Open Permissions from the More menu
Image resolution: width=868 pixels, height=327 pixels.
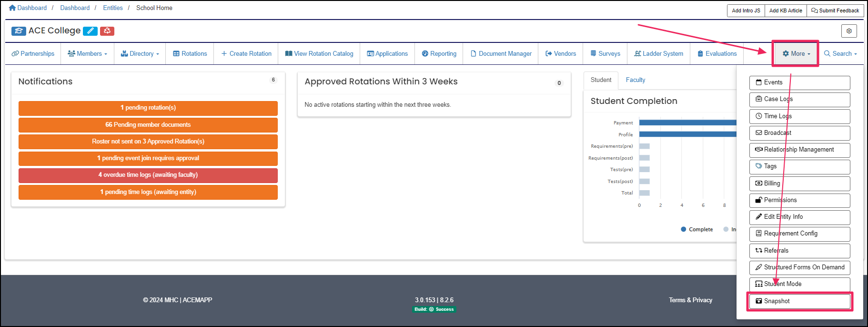click(x=799, y=200)
